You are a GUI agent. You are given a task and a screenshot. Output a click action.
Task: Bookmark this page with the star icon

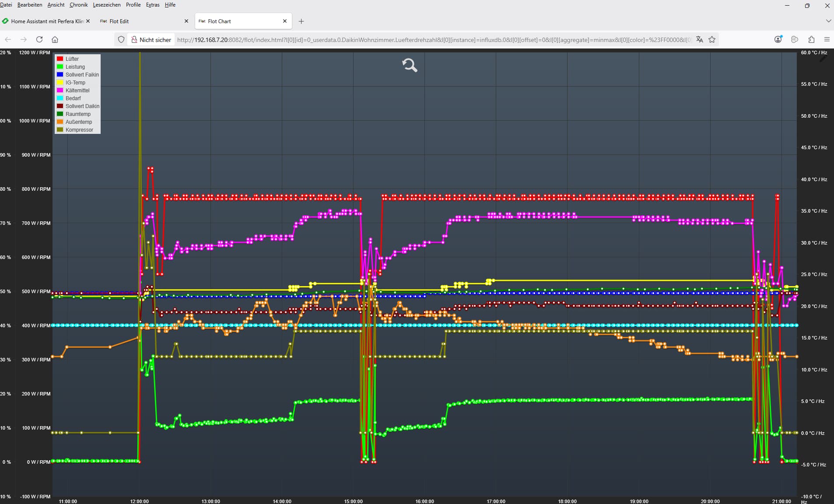(x=712, y=39)
